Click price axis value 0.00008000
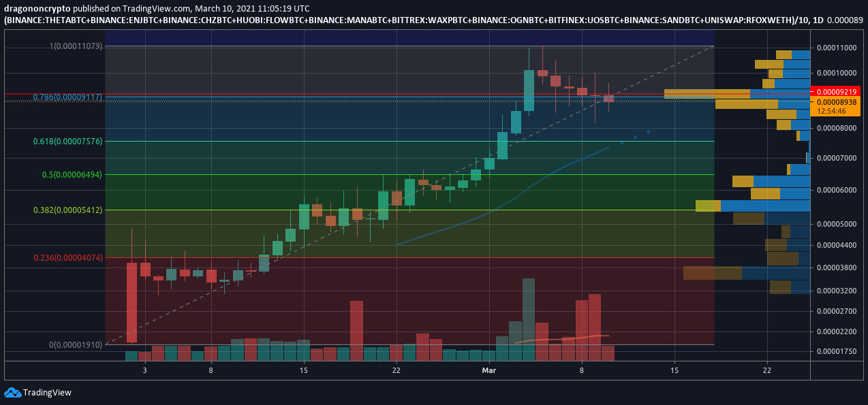The height and width of the screenshot is (405, 868). [836, 128]
